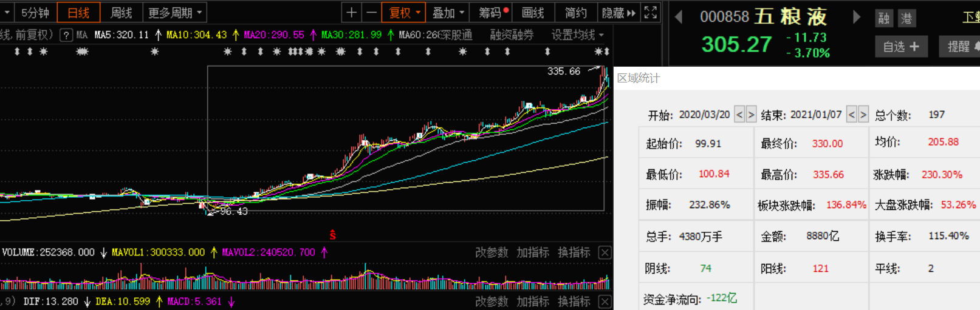Image resolution: width=980 pixels, height=310 pixels.
Task: Click the 港 Hong Kong connect badge
Action: [906, 18]
